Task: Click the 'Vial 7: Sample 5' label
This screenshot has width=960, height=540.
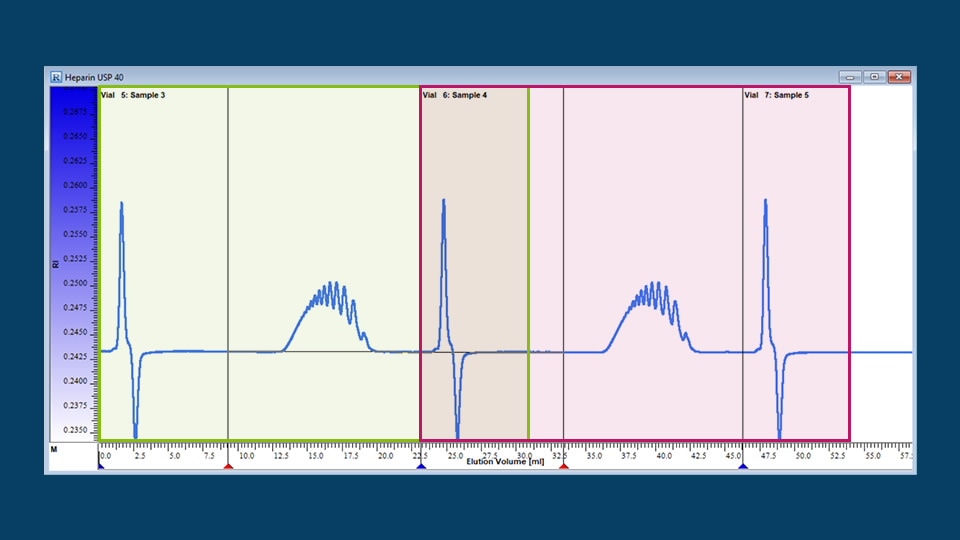Action: click(x=777, y=96)
